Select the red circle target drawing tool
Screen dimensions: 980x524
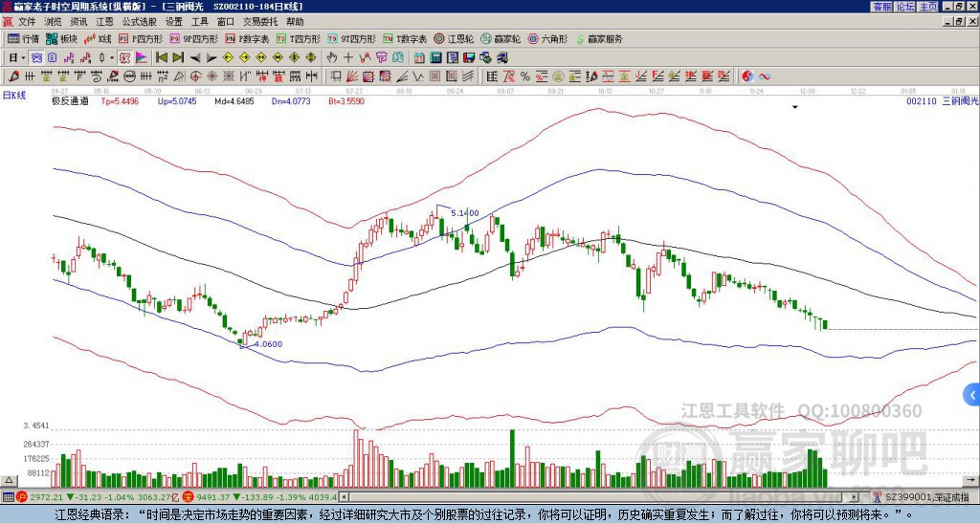[195, 76]
